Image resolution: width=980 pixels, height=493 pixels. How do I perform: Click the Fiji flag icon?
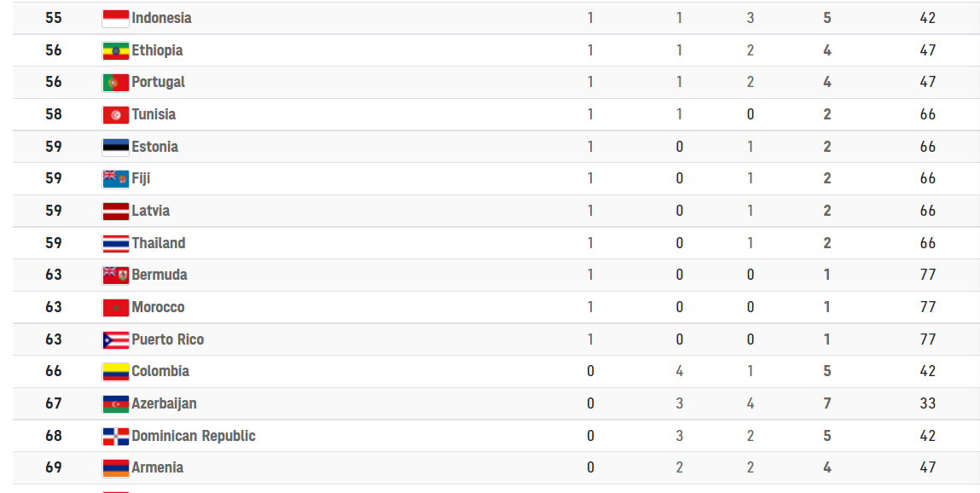point(116,179)
